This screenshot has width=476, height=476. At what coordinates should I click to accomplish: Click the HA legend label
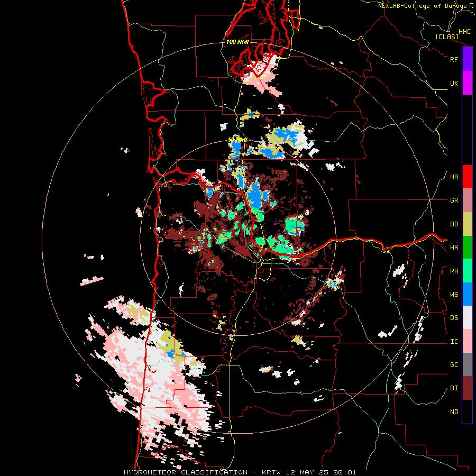[x=454, y=177]
